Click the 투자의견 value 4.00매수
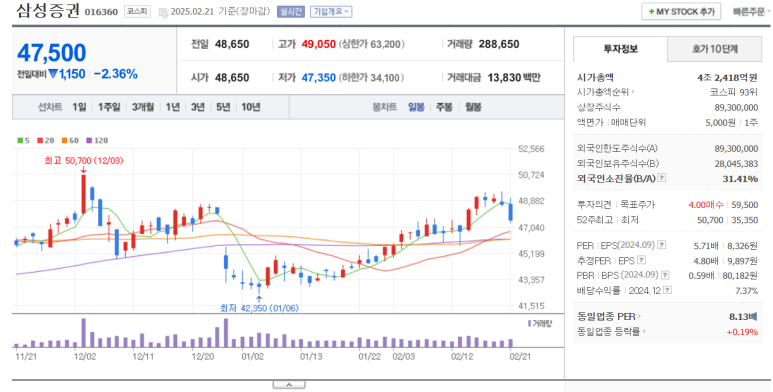This screenshot has width=773, height=392. [x=706, y=205]
